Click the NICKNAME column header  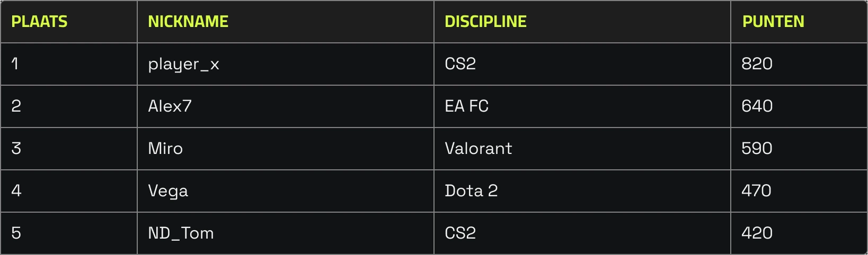coord(188,22)
